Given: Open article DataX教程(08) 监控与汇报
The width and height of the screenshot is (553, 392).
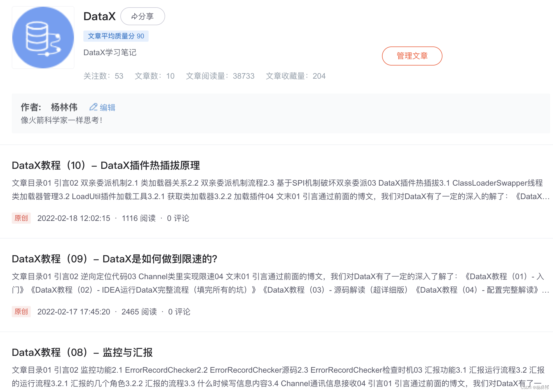Looking at the screenshot, I should coord(82,353).
